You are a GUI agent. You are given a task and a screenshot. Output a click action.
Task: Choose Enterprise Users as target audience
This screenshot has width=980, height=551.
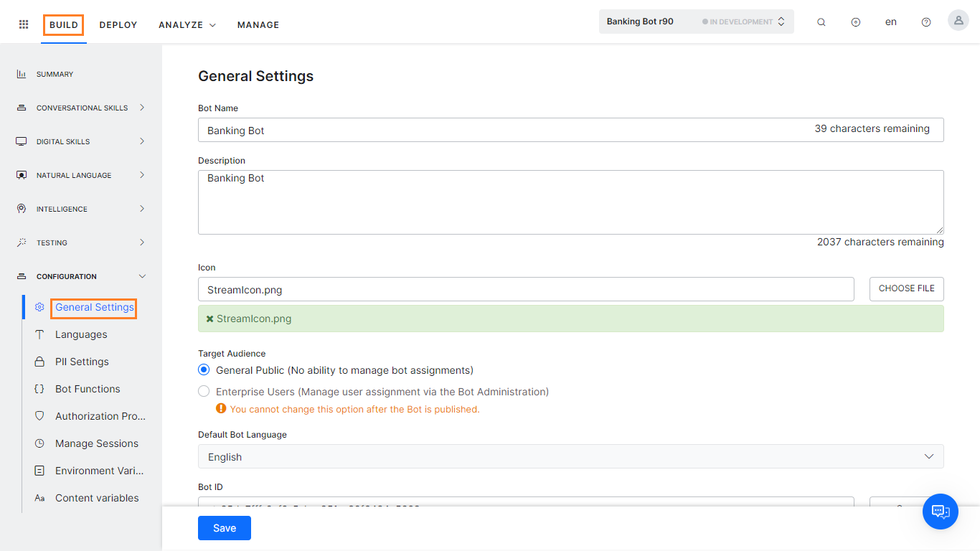(x=203, y=391)
